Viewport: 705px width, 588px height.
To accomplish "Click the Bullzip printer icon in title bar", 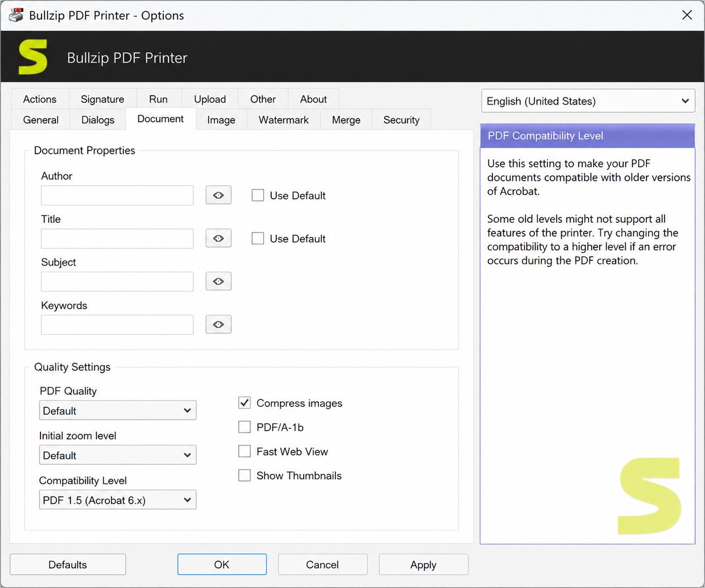I will [16, 15].
